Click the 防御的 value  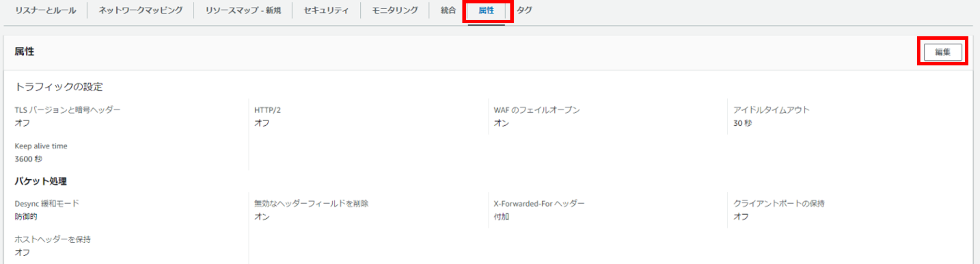pyautogui.click(x=26, y=217)
